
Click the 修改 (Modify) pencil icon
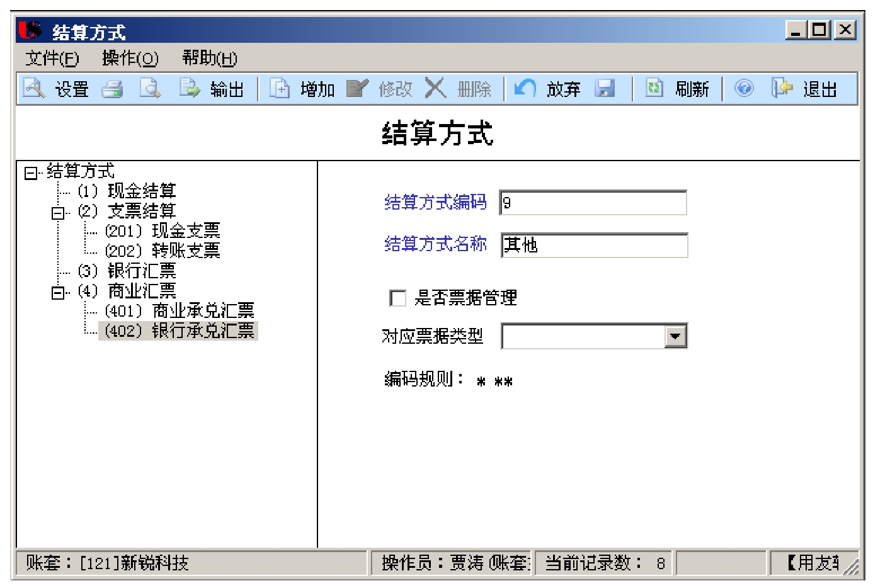[x=357, y=89]
